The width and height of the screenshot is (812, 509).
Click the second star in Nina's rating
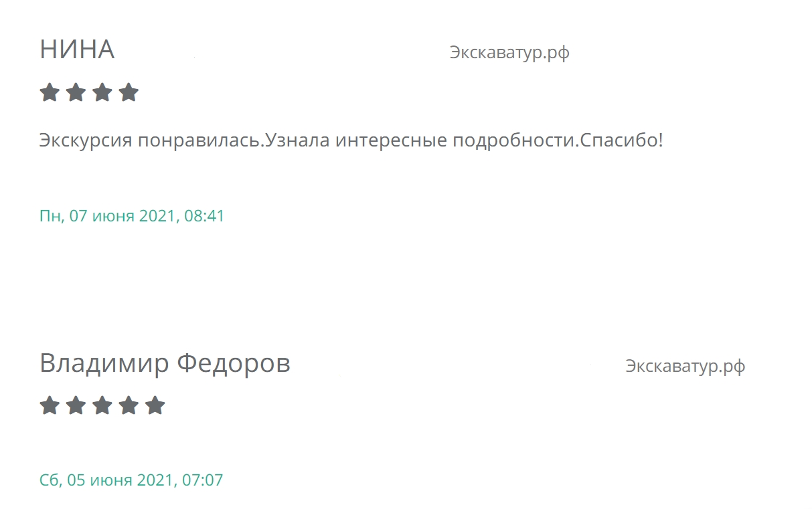click(x=76, y=92)
